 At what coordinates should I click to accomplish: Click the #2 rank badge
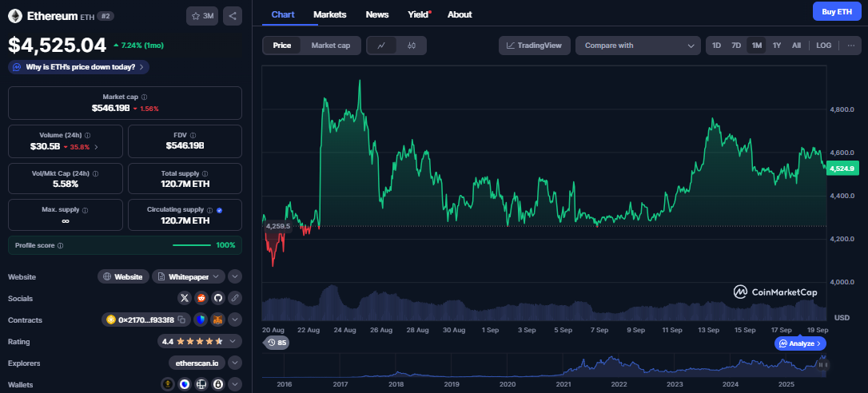coord(106,16)
